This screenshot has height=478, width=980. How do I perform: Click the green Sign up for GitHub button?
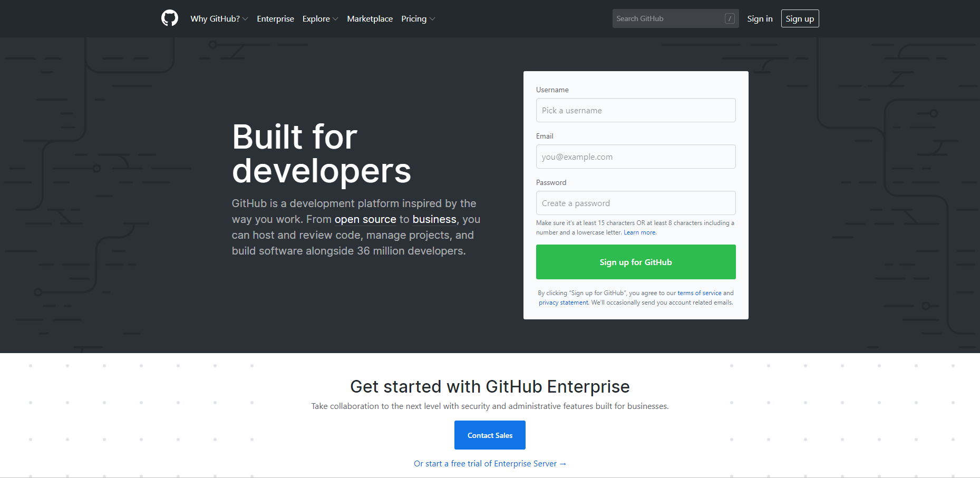coord(636,262)
